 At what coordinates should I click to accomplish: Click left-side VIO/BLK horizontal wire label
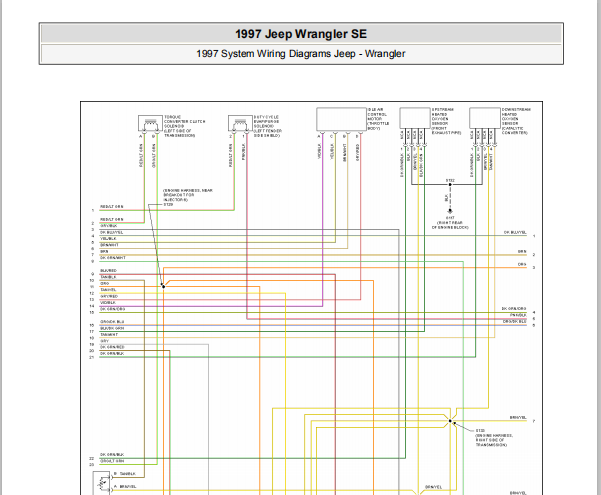coord(108,303)
